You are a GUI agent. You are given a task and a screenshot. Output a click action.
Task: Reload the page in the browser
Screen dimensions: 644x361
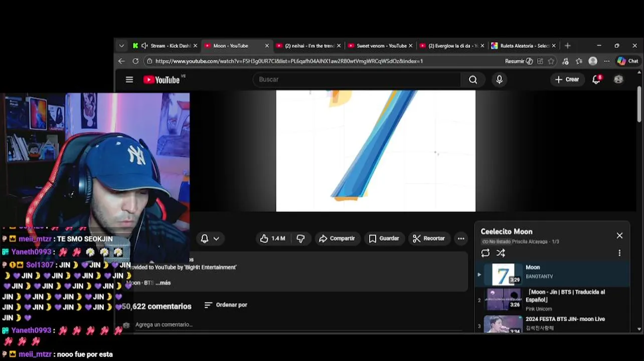135,61
